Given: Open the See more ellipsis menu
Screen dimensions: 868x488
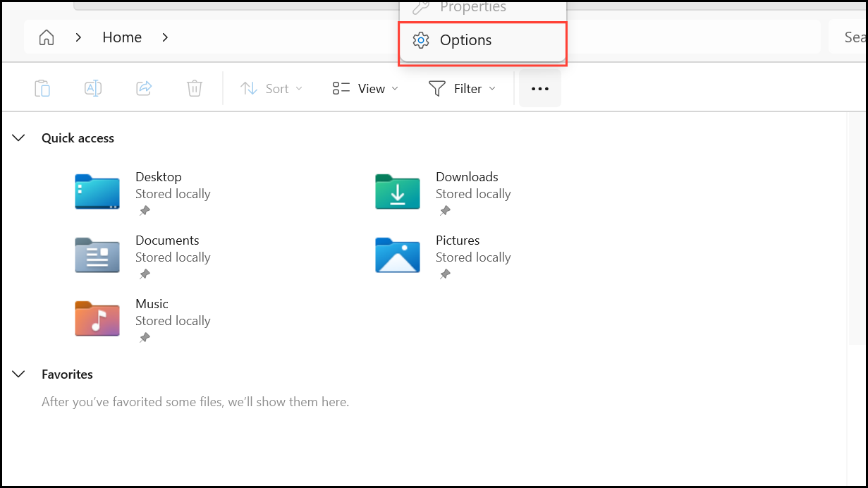Looking at the screenshot, I should coord(540,88).
